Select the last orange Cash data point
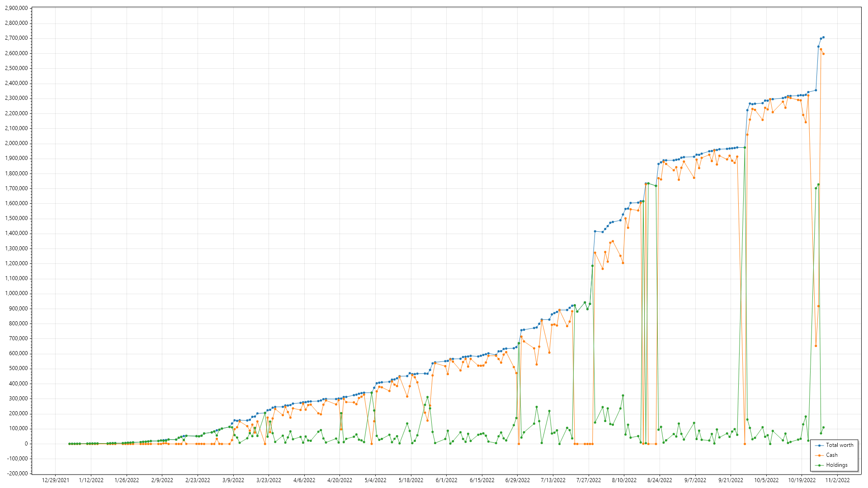Image resolution: width=868 pixels, height=488 pixels. (x=823, y=54)
